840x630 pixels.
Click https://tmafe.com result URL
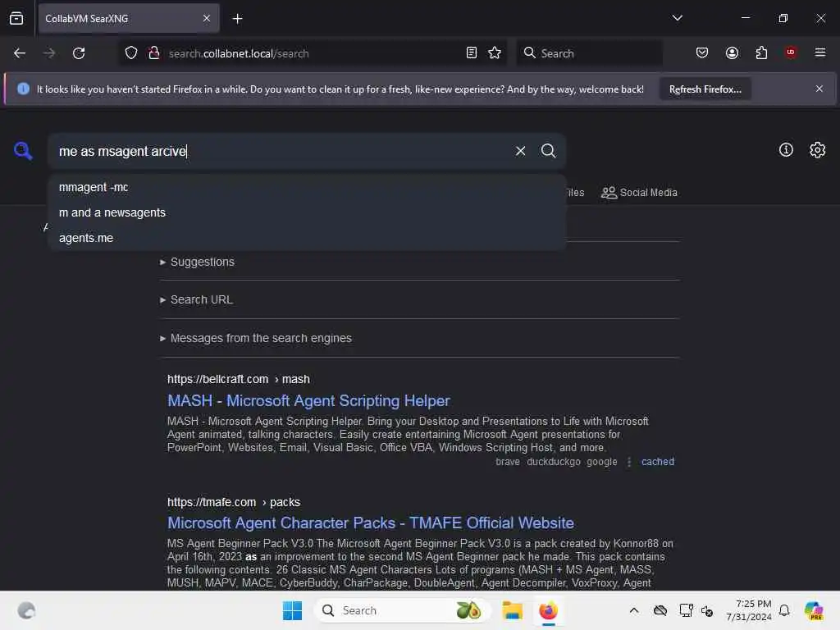[x=234, y=503]
